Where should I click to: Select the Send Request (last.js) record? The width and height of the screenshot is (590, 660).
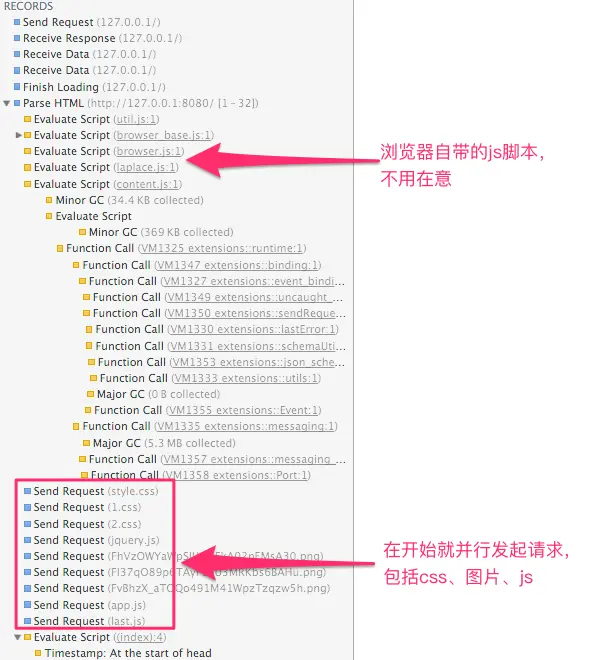89,621
